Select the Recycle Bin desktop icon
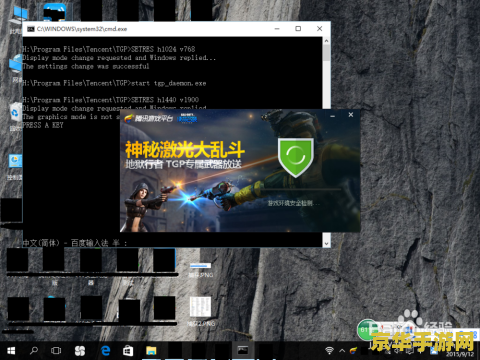The width and height of the screenshot is (480, 360). pos(15,116)
